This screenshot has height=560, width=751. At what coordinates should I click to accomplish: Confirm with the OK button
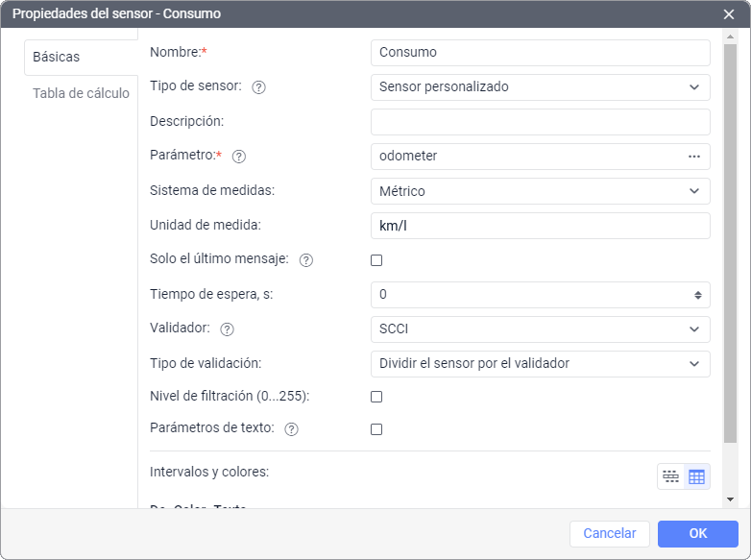tap(697, 534)
